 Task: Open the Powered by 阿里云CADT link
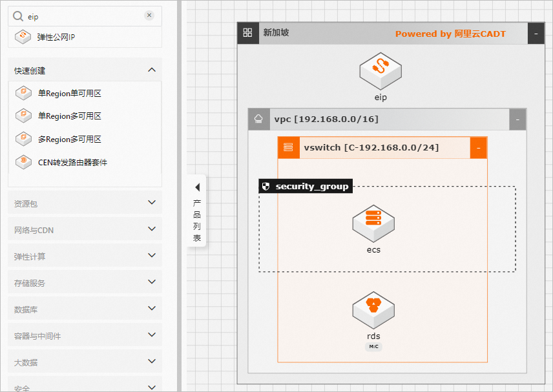point(450,34)
